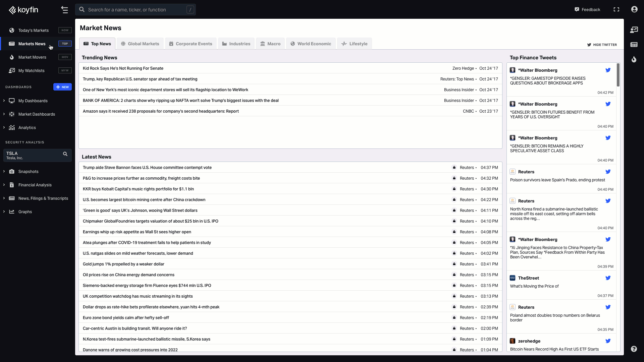Image resolution: width=644 pixels, height=362 pixels.
Task: Open Today's Markets in the sidebar
Action: (38, 31)
